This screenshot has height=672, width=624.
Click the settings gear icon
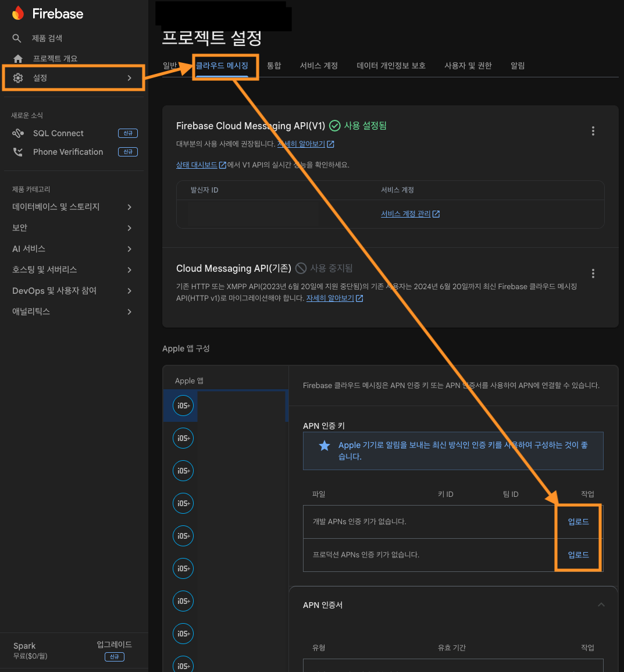[18, 77]
